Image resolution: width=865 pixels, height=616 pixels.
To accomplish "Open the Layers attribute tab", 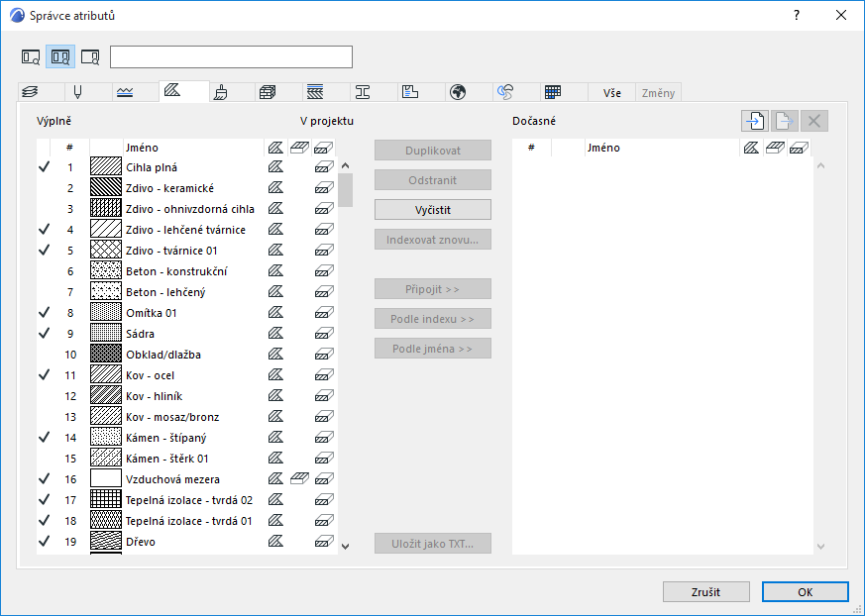I will [x=29, y=92].
